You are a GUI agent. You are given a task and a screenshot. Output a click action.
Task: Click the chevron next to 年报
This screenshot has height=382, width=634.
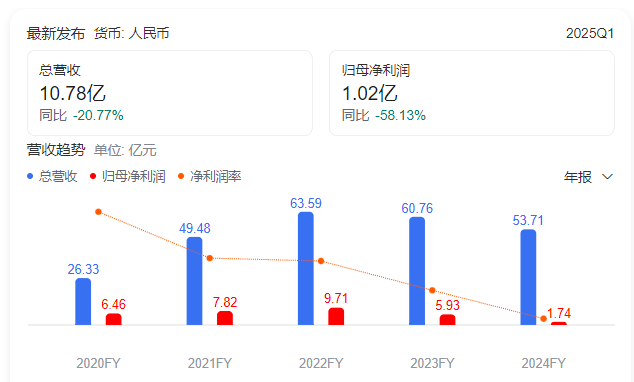pyautogui.click(x=607, y=177)
